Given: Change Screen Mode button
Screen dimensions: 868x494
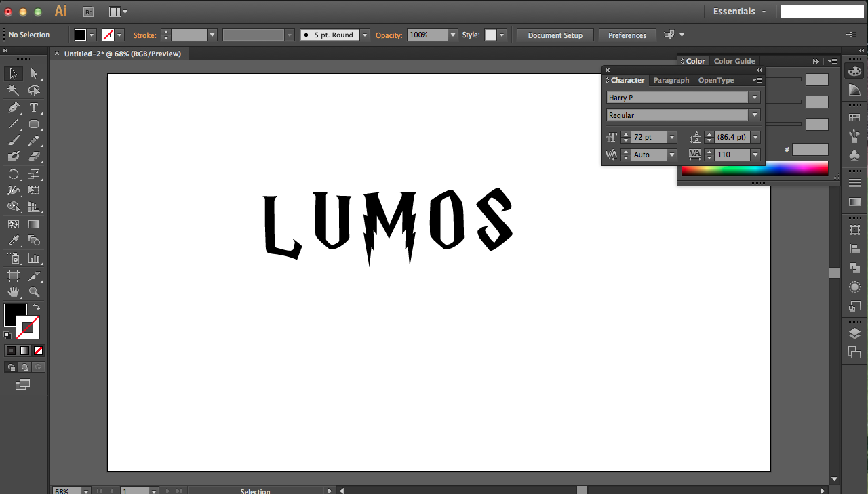Looking at the screenshot, I should 22,384.
